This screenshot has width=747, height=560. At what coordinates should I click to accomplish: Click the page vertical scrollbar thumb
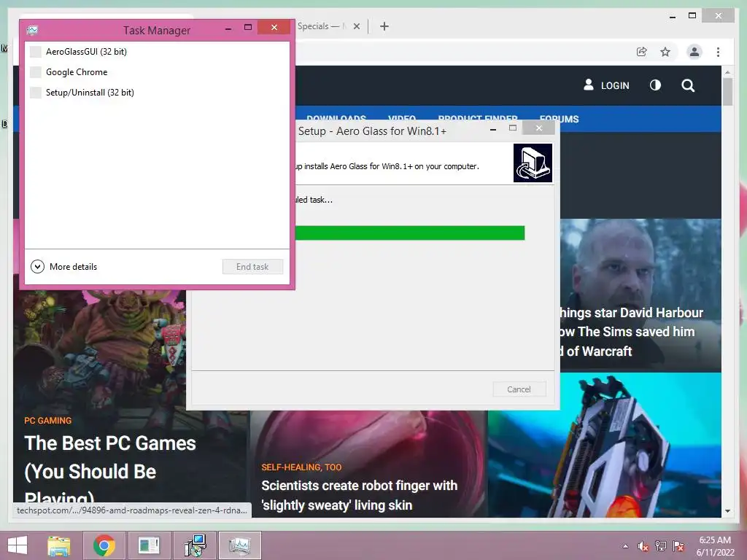(727, 91)
